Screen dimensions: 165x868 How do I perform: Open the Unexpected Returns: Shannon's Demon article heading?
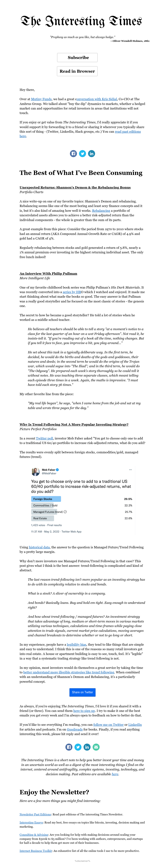pyautogui.click(x=75, y=187)
